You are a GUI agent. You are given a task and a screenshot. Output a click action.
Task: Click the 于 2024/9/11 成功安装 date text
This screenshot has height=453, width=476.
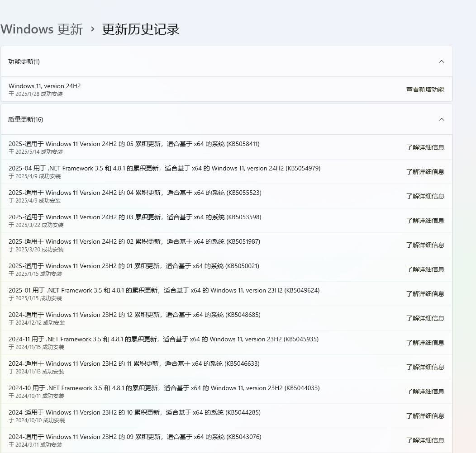(x=35, y=445)
